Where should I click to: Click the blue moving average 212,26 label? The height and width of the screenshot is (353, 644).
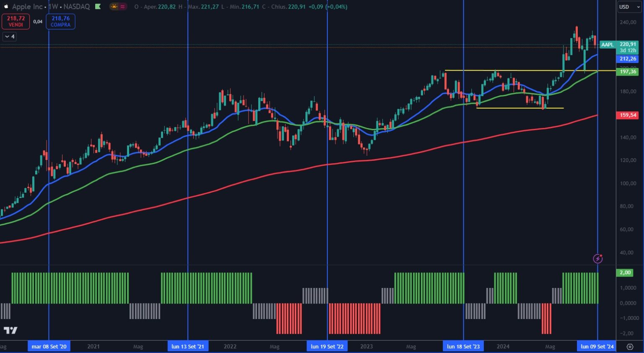click(628, 59)
